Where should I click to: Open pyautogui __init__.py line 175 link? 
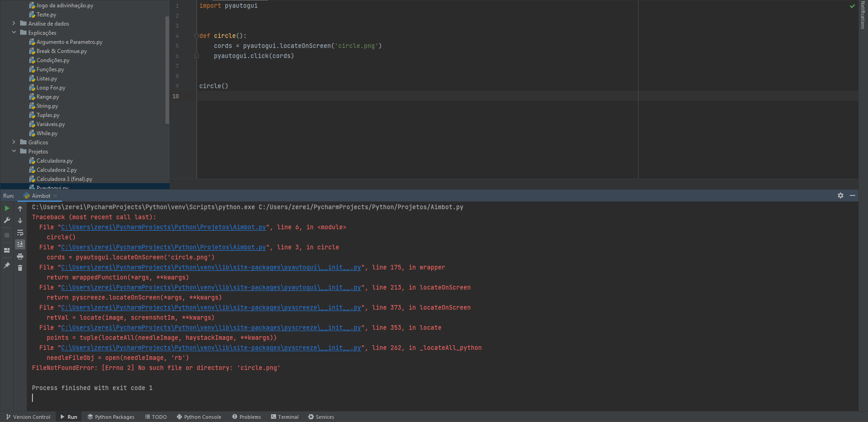(211, 267)
